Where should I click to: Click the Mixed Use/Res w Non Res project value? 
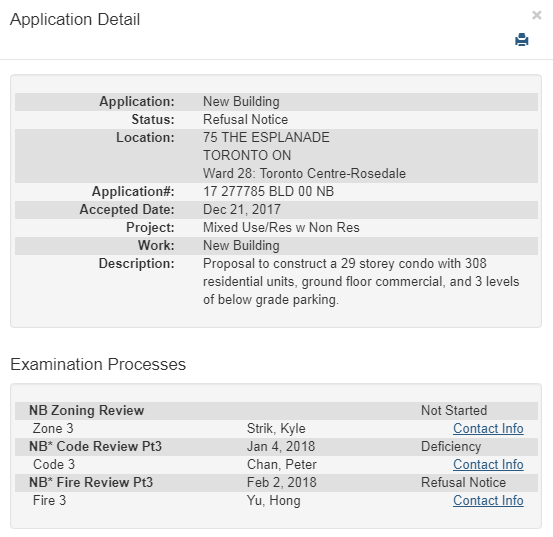click(x=281, y=227)
